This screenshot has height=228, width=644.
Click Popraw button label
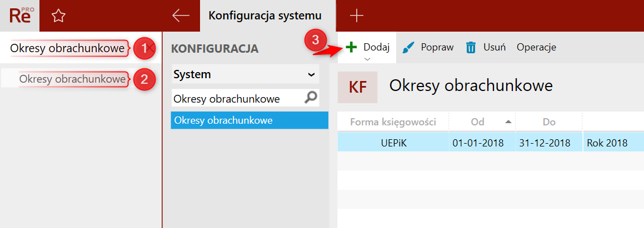click(437, 47)
